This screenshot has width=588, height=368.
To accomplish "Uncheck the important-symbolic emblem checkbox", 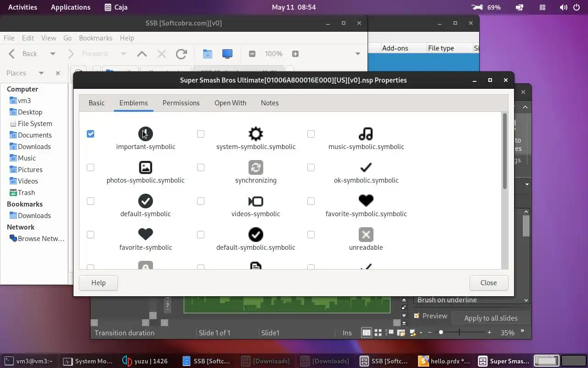I will tap(90, 134).
